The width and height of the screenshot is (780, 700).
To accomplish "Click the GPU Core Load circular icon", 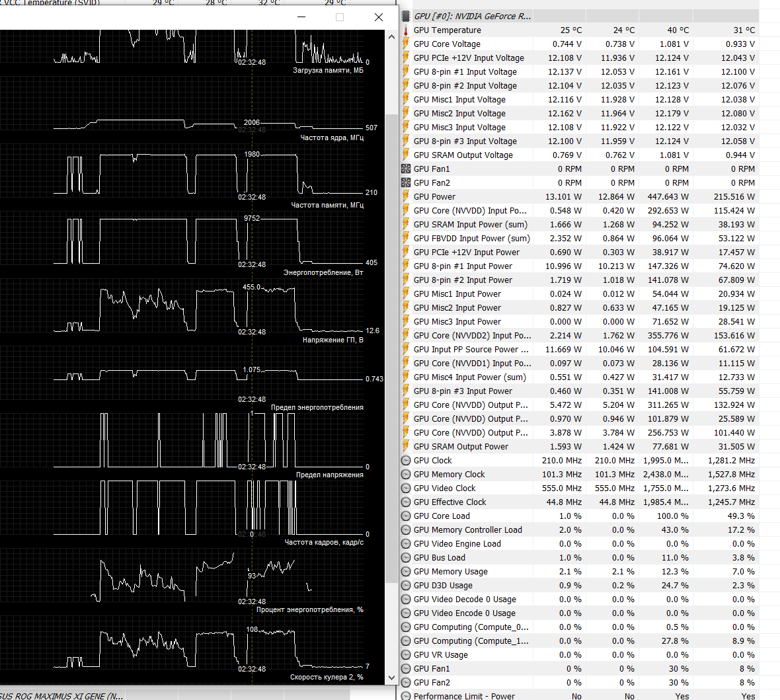I will point(405,516).
